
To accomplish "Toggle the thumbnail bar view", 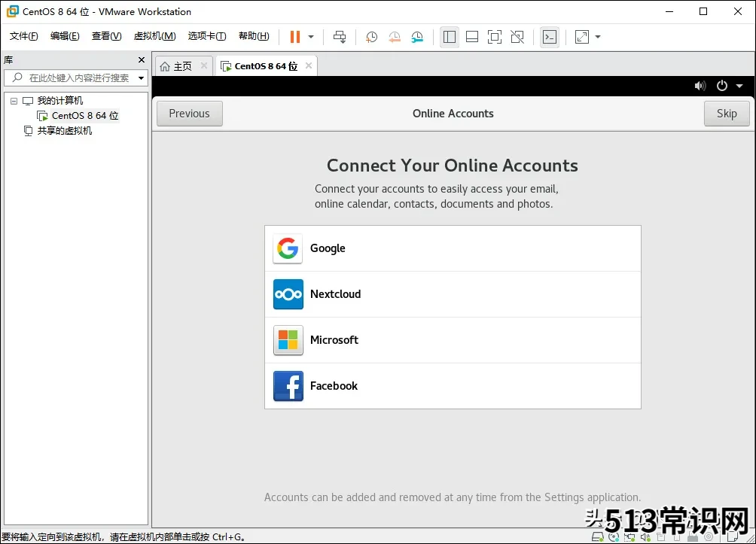I will point(472,37).
